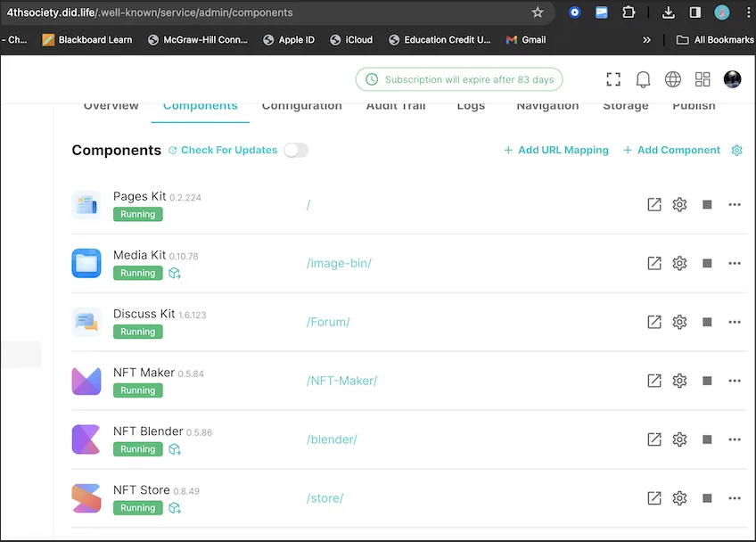Click subscription expiry notice

[459, 79]
